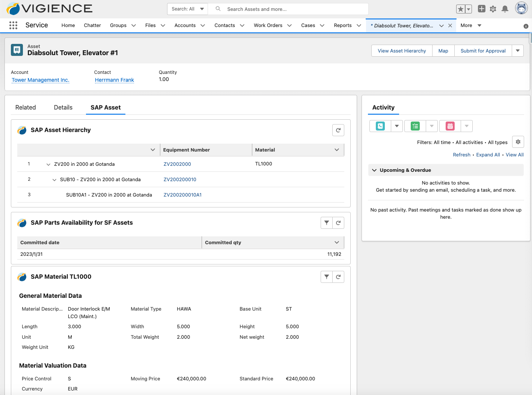
Task: Open the Material column menu chevron
Action: [337, 150]
